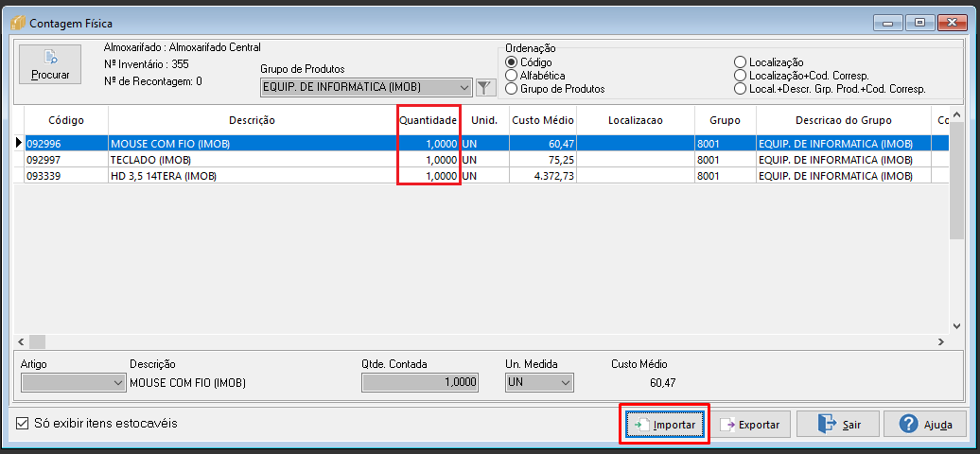This screenshot has width=980, height=454.
Task: Click the Descrição column header
Action: 252,120
